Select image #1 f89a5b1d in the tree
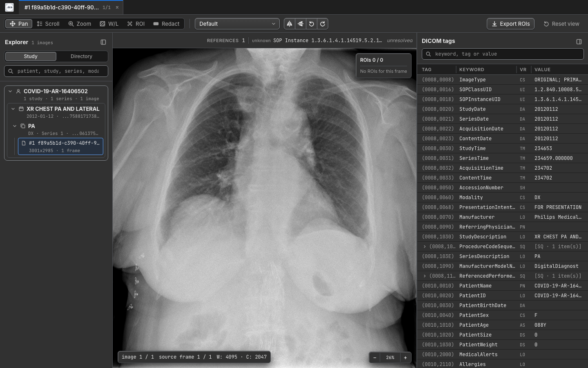Image resolution: width=588 pixels, height=368 pixels. click(x=60, y=146)
